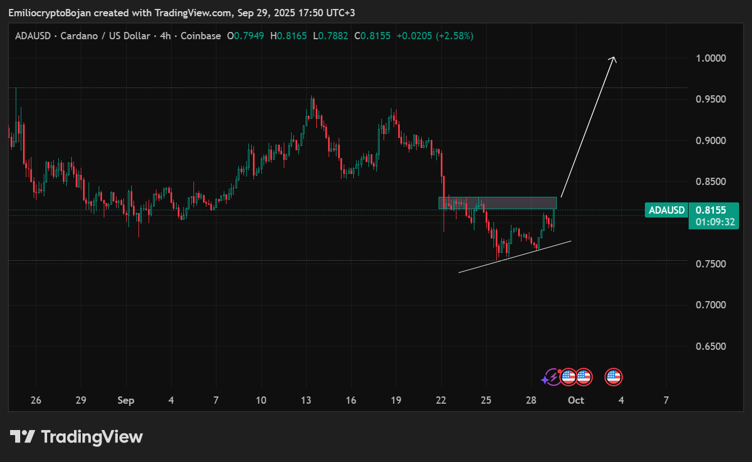Image resolution: width=752 pixels, height=462 pixels.
Task: Select the ascending white trendline below candles
Action: 515,256
